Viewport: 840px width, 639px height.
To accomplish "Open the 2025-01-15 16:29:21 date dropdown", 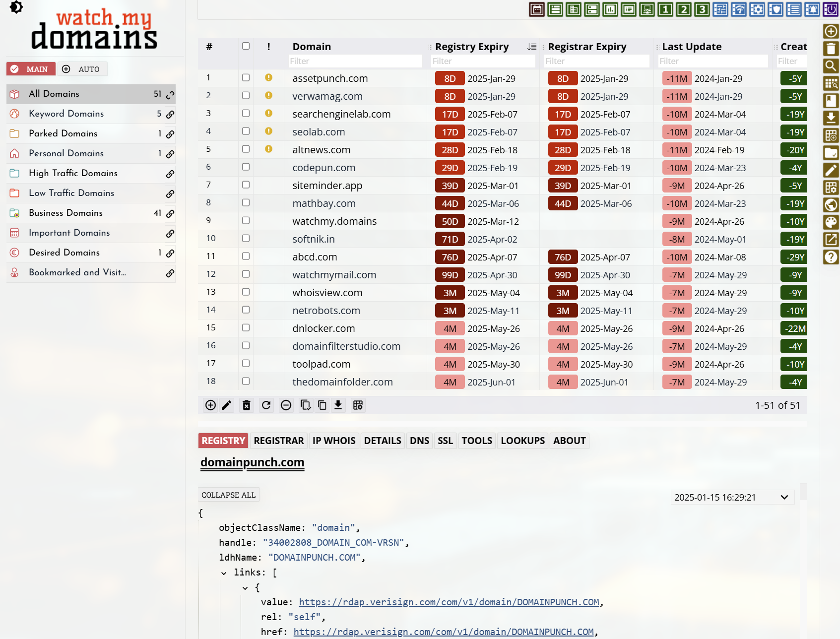I will (x=732, y=497).
